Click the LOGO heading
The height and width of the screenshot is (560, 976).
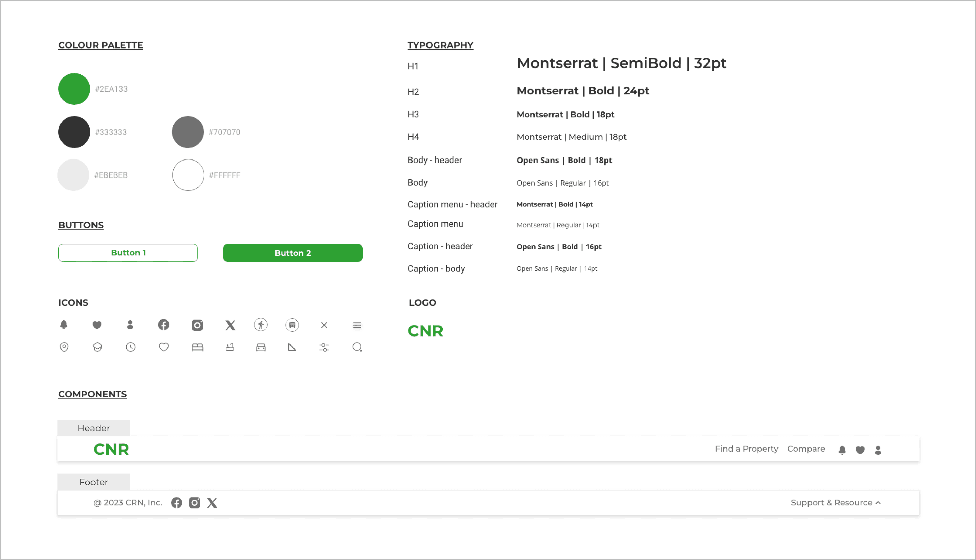click(x=423, y=303)
